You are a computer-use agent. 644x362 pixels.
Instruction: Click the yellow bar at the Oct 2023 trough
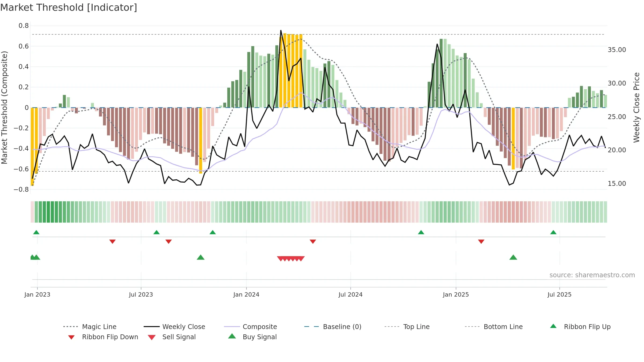pyautogui.click(x=201, y=141)
